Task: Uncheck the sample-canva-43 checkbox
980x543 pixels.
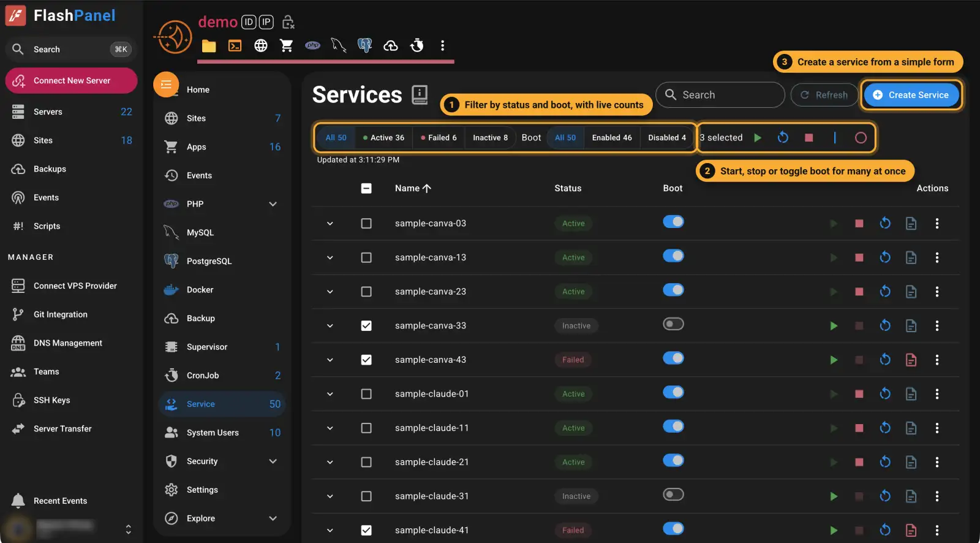Action: [366, 360]
